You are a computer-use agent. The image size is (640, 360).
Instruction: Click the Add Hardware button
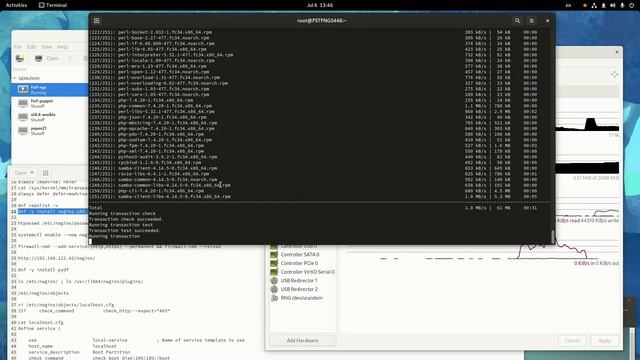pyautogui.click(x=302, y=340)
